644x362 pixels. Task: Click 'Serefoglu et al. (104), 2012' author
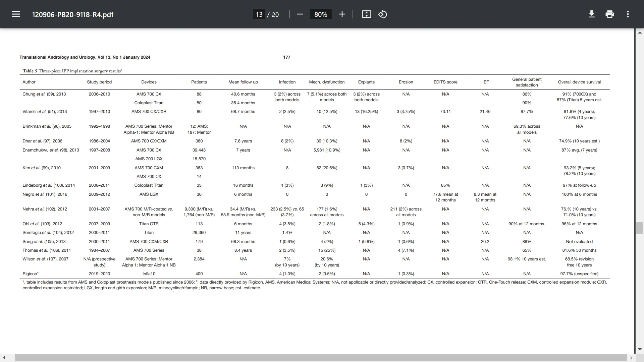(x=48, y=233)
